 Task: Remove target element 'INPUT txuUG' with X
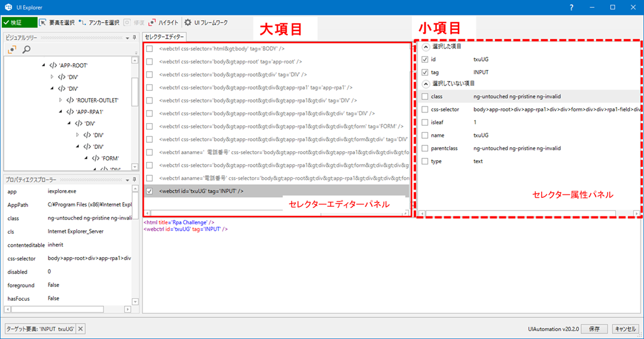tap(80, 329)
